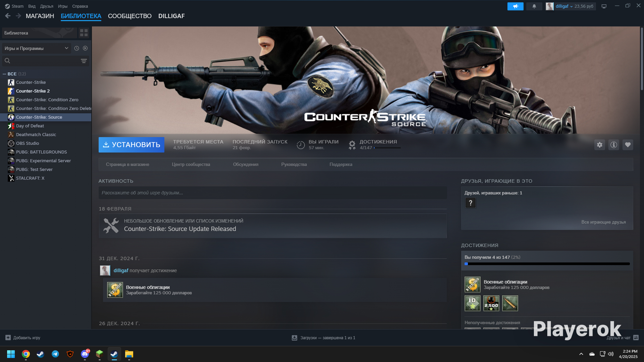Click the vertical scrollbar of the game page
This screenshot has height=362, width=644.
click(x=641, y=59)
